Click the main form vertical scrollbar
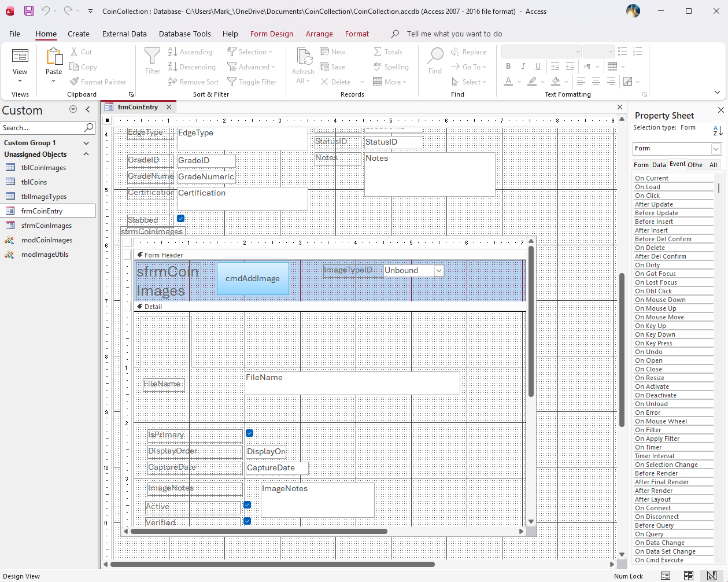 [x=622, y=349]
